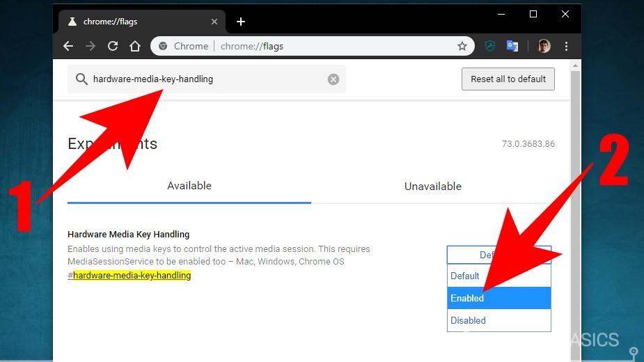Click the Hardware Media Key Handling title

(x=129, y=234)
